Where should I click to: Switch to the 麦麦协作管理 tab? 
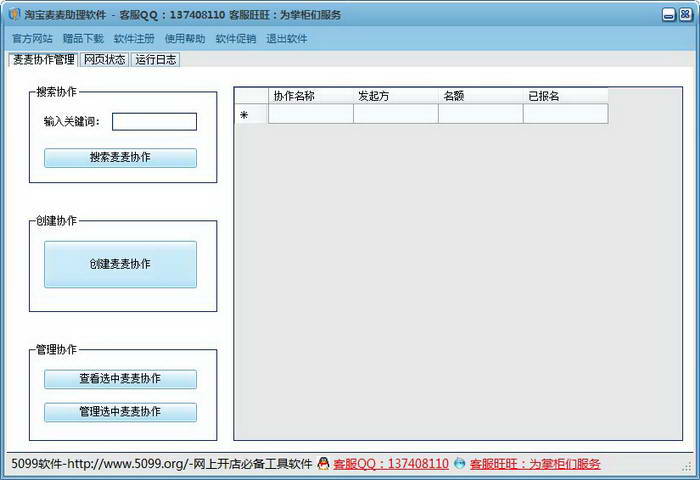click(43, 59)
